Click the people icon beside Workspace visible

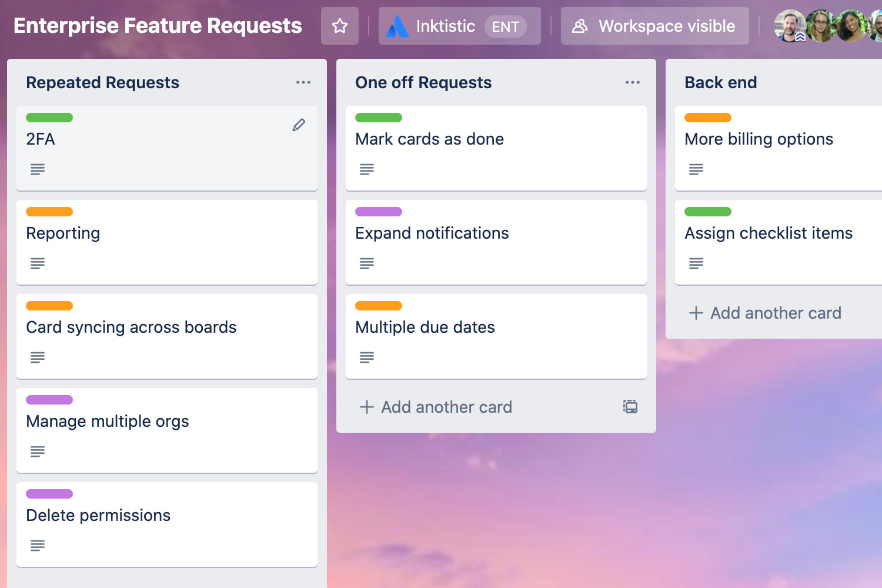[580, 25]
